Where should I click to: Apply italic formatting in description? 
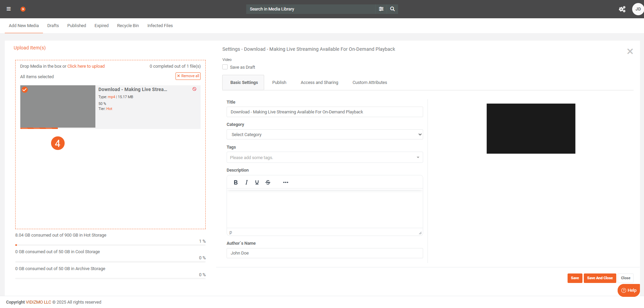[247, 182]
